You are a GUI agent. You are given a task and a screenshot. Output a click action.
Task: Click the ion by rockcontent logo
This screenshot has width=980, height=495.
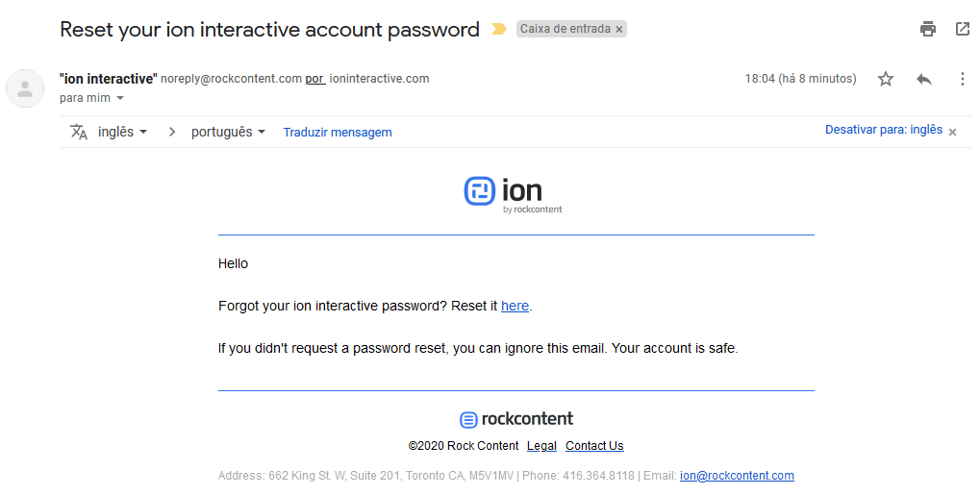click(514, 193)
